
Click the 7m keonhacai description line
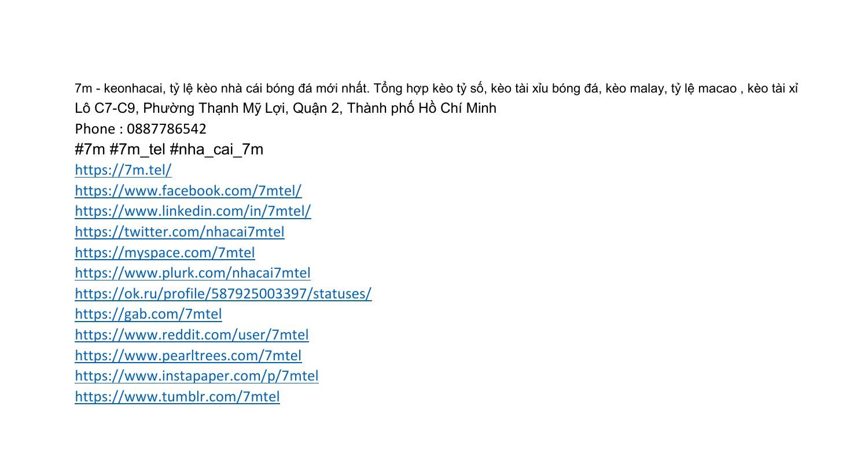click(x=436, y=88)
